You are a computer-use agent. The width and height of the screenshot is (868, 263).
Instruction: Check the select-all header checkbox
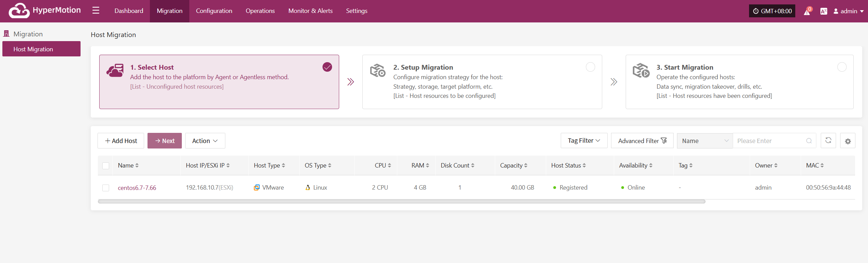point(106,166)
